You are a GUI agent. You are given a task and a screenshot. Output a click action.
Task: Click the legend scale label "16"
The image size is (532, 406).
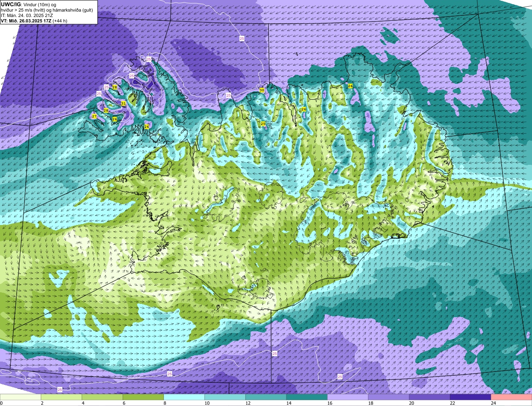point(329,403)
